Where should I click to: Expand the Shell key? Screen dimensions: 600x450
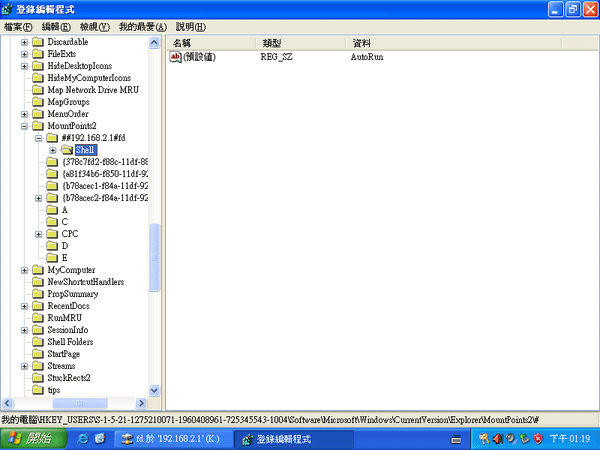click(53, 150)
